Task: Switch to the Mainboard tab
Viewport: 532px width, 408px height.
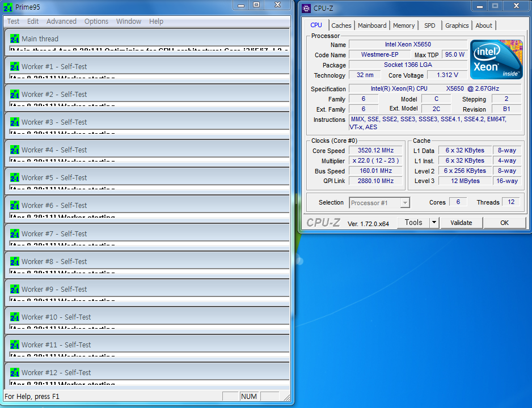Action: 372,25
